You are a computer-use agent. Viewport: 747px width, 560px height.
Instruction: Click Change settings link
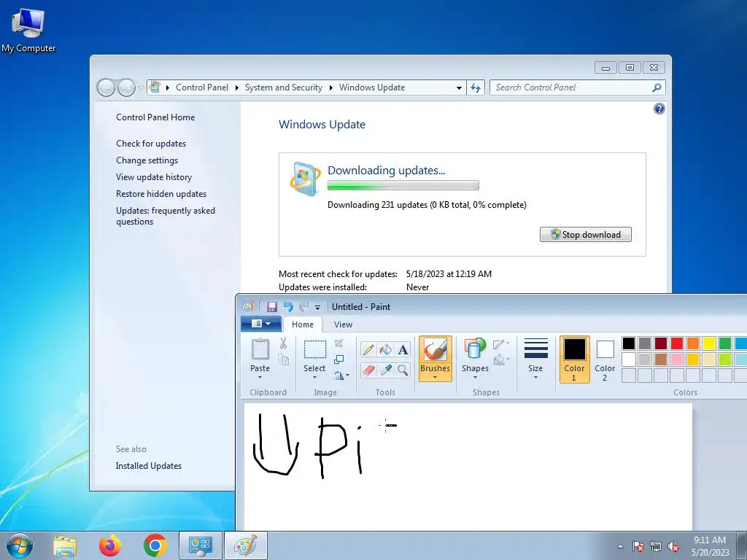tap(147, 160)
